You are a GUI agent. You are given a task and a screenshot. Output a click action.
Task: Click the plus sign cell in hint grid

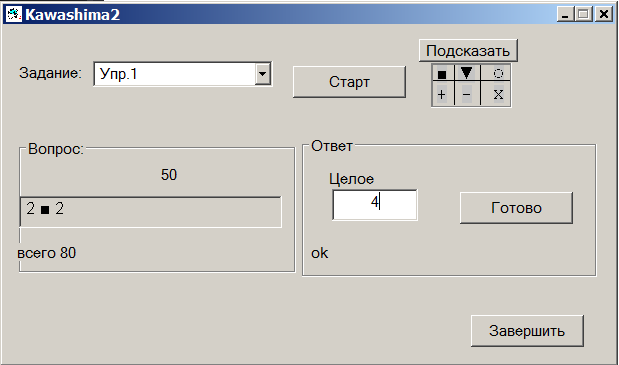pos(443,94)
